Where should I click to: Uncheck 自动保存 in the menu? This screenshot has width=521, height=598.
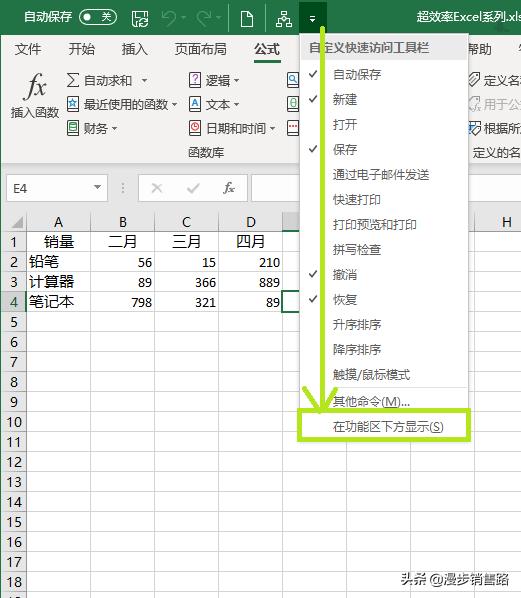click(384, 74)
